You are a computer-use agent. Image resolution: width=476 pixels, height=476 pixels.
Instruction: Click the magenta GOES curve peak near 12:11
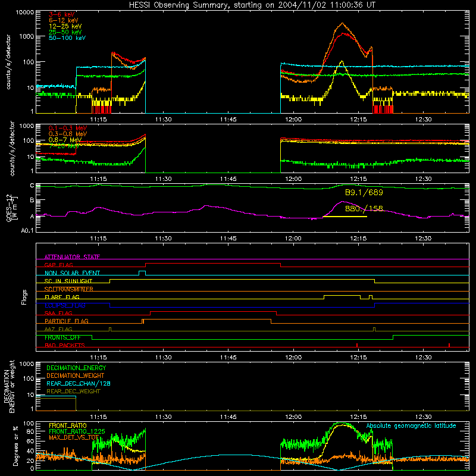tap(343, 202)
